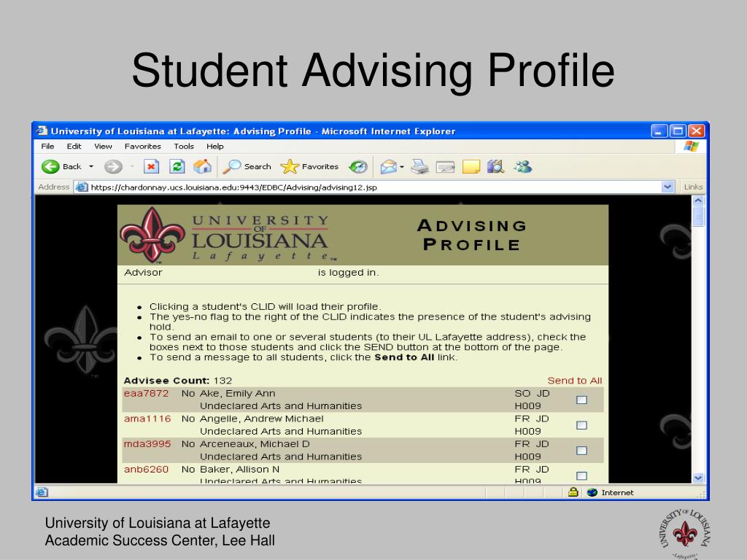Click the Edit page icon
747x560 pixels.
coord(446,167)
